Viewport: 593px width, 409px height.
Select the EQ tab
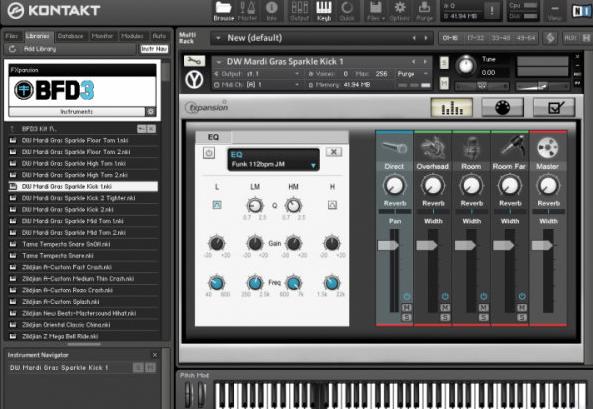pyautogui.click(x=213, y=137)
